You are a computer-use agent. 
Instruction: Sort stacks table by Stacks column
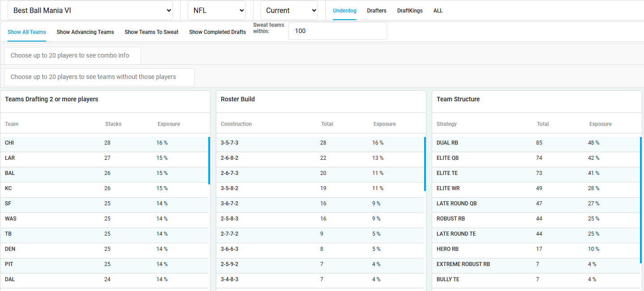click(113, 124)
